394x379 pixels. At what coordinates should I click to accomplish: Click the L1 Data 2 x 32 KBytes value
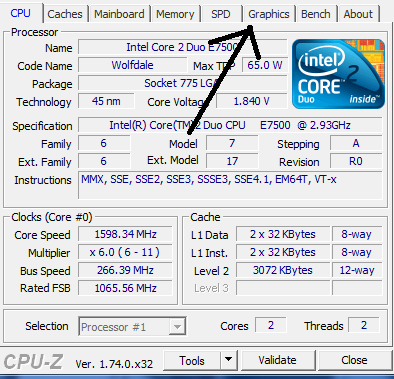283,234
